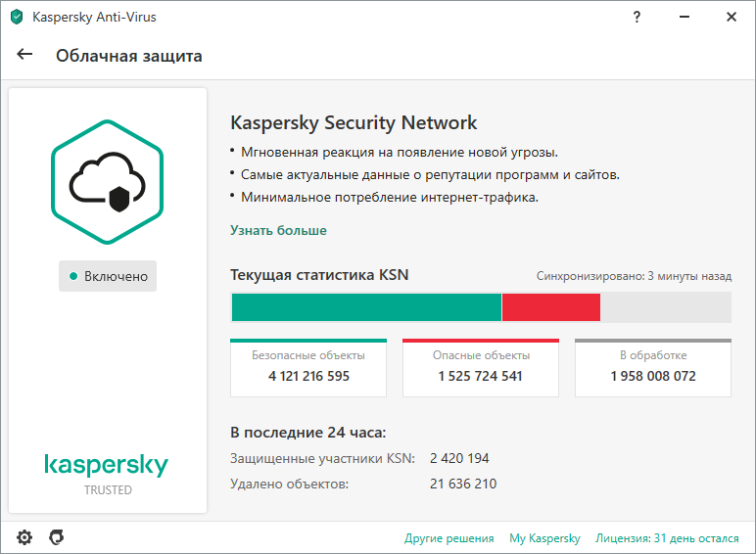This screenshot has width=756, height=554.
Task: Click the red segment of the KSN bar
Action: point(550,307)
